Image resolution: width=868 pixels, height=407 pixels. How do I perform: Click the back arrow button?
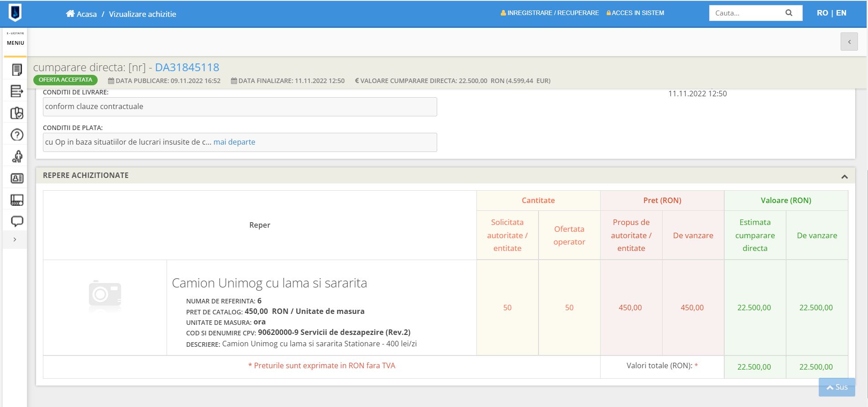(849, 42)
